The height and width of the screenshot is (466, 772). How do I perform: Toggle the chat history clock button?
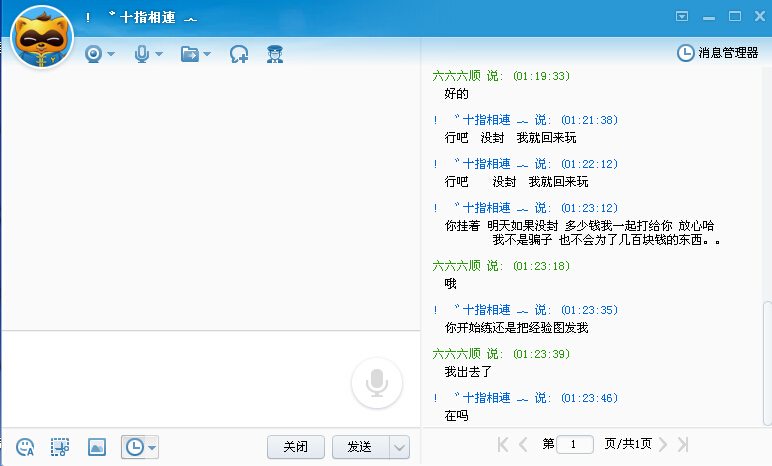133,447
